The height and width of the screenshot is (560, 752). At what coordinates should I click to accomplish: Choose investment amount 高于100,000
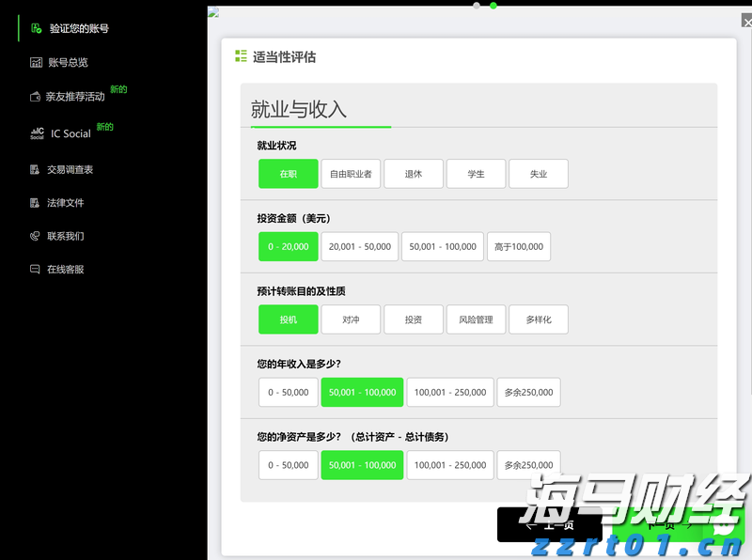pos(519,246)
